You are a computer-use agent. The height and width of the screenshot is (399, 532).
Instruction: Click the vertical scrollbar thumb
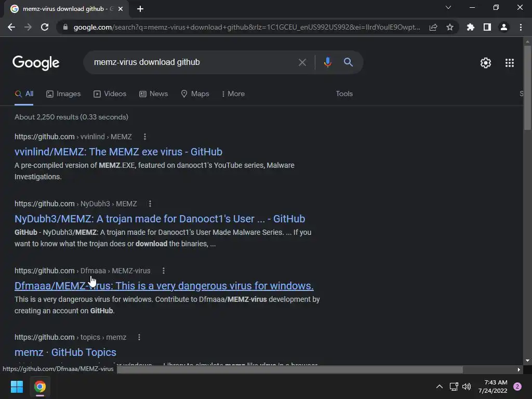coord(527,87)
